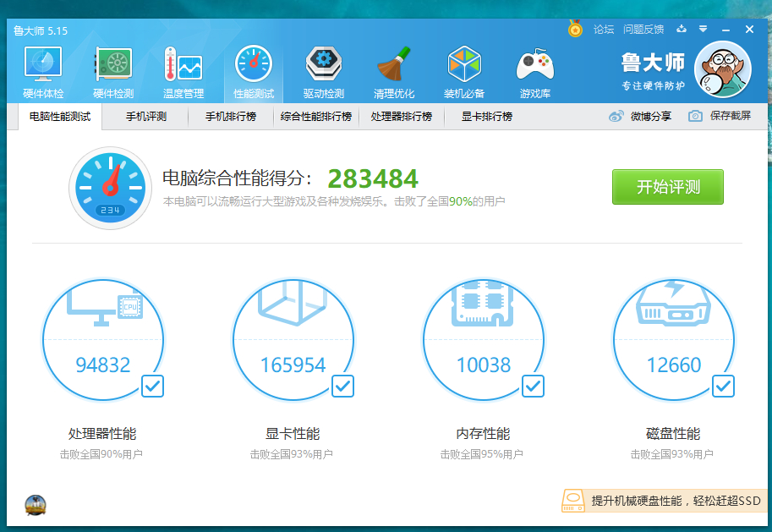Switch to the 手机评测 tab
The height and width of the screenshot is (532, 772).
coord(145,117)
